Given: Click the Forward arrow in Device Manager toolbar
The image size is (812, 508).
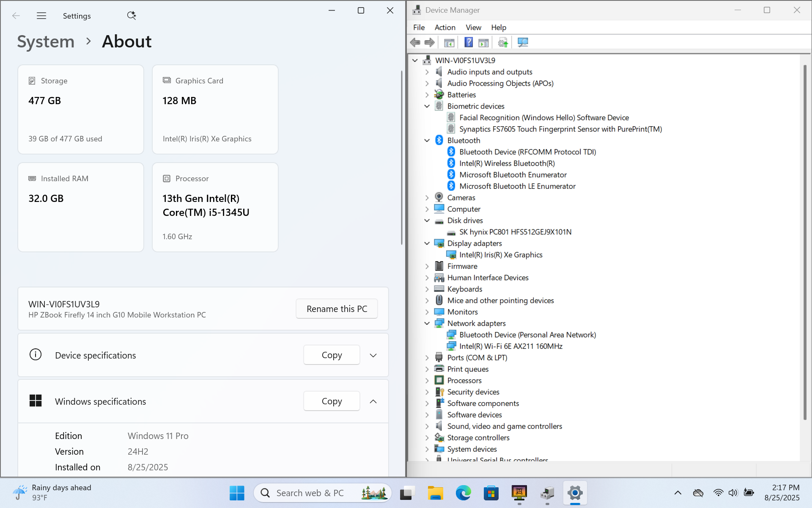Looking at the screenshot, I should pos(430,42).
